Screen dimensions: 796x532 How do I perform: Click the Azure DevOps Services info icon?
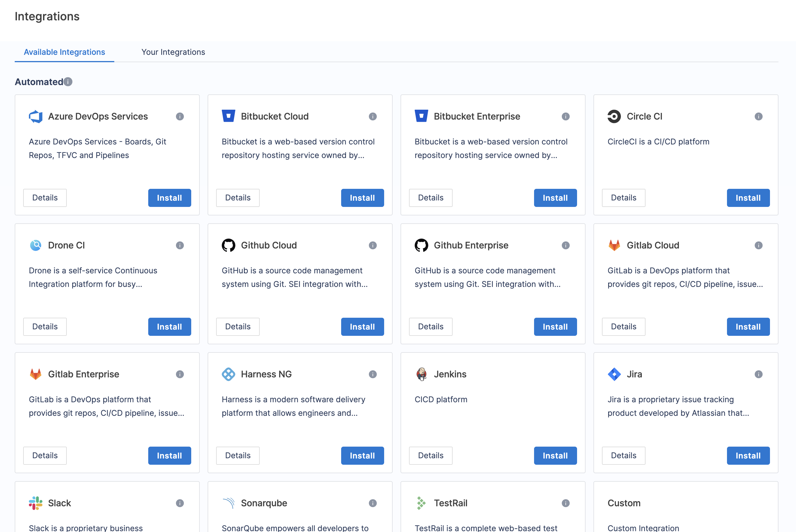pos(180,116)
